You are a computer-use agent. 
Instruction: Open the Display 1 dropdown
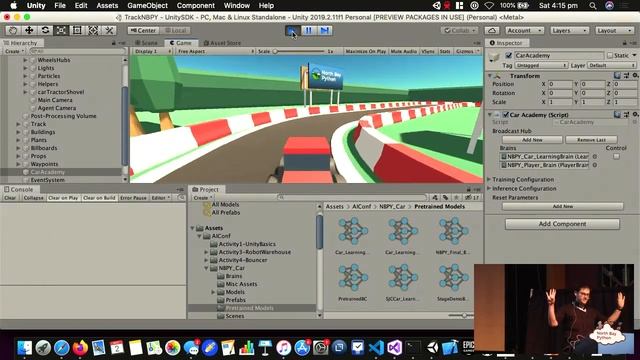pyautogui.click(x=152, y=51)
